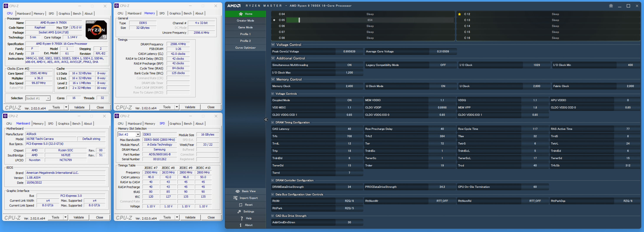Switch to Game Mode in Ryzen Master
Image resolution: width=644 pixels, height=232 pixels.
pyautogui.click(x=245, y=28)
